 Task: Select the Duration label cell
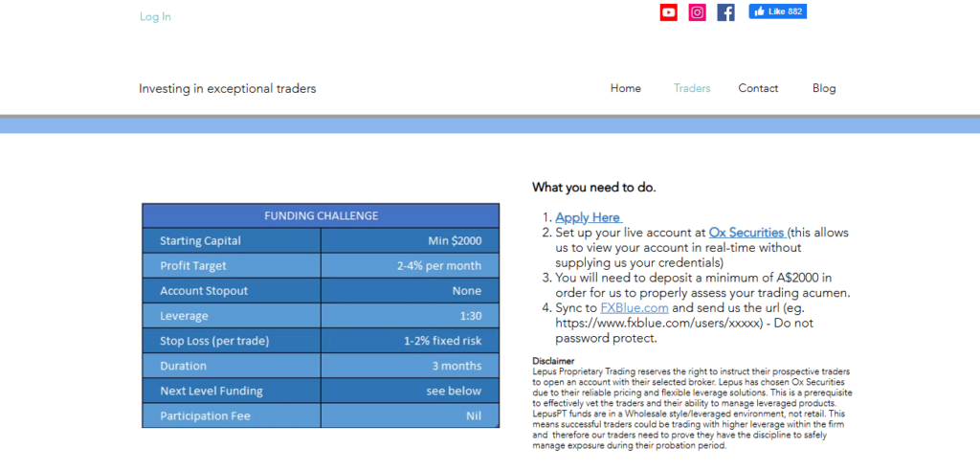232,366
